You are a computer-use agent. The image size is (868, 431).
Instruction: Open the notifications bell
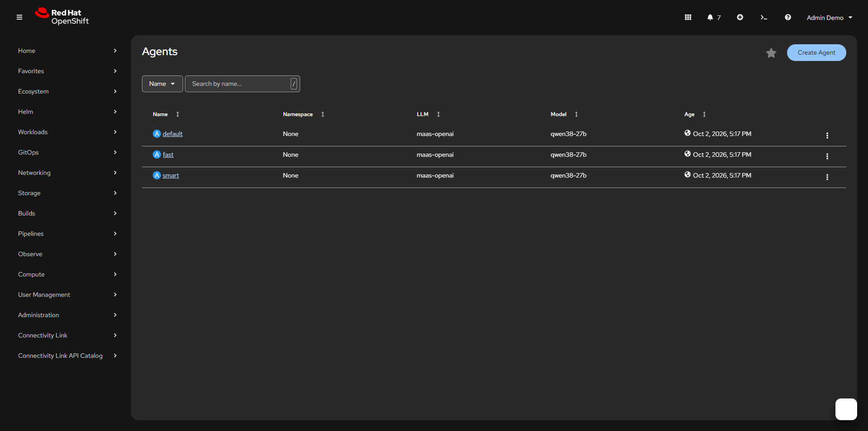(x=714, y=17)
